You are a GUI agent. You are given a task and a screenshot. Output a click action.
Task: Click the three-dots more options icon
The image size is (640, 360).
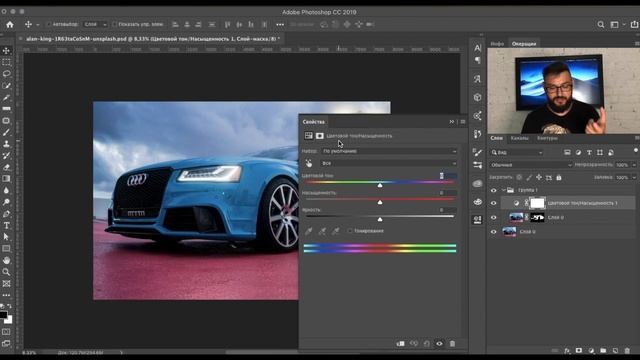point(280,24)
